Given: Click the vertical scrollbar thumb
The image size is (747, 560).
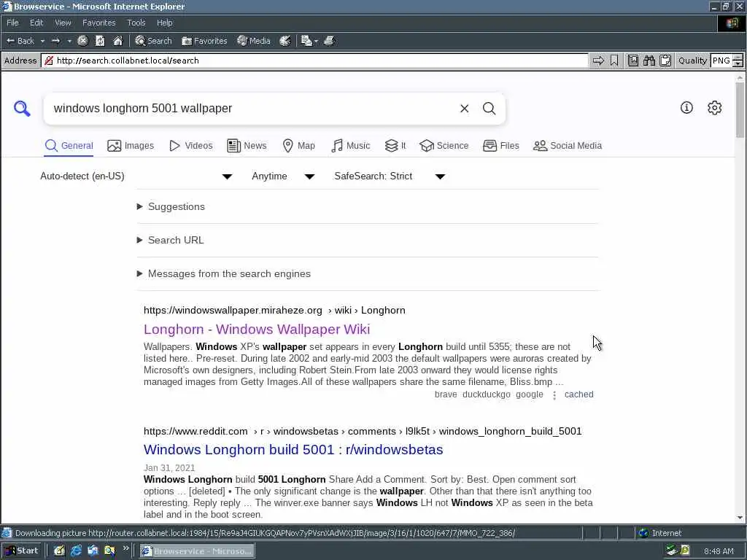Looking at the screenshot, I should [740, 110].
